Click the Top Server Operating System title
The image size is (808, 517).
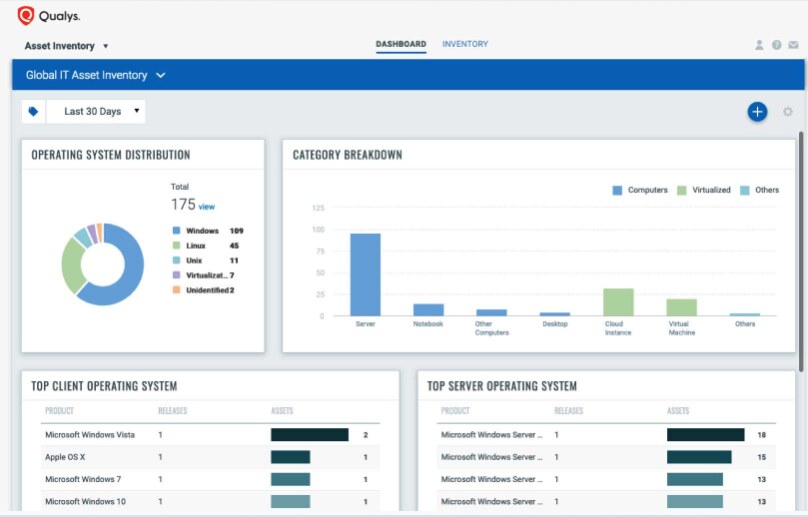tap(502, 386)
